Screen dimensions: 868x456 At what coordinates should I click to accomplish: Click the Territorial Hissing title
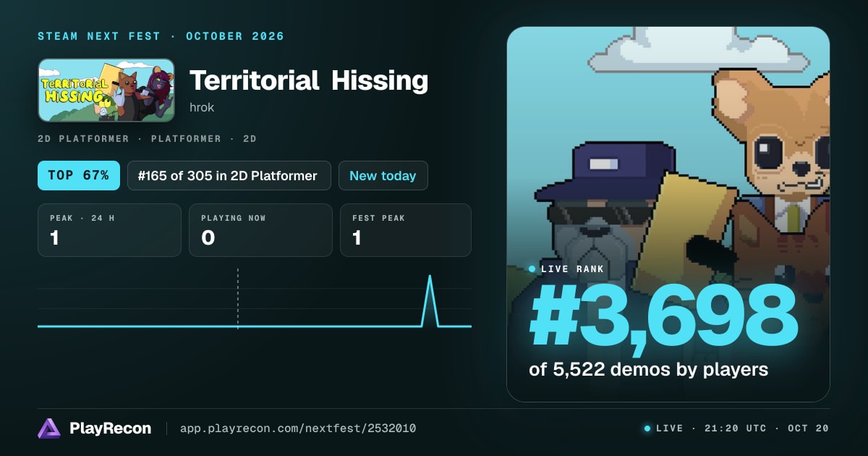[309, 80]
